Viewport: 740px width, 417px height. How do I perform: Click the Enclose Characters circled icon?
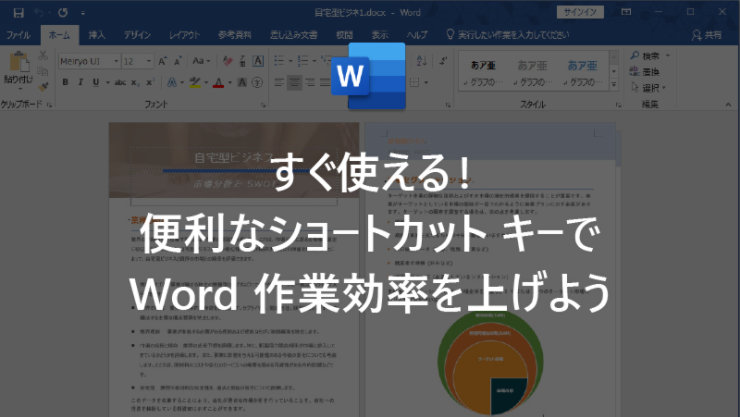pyautogui.click(x=257, y=83)
